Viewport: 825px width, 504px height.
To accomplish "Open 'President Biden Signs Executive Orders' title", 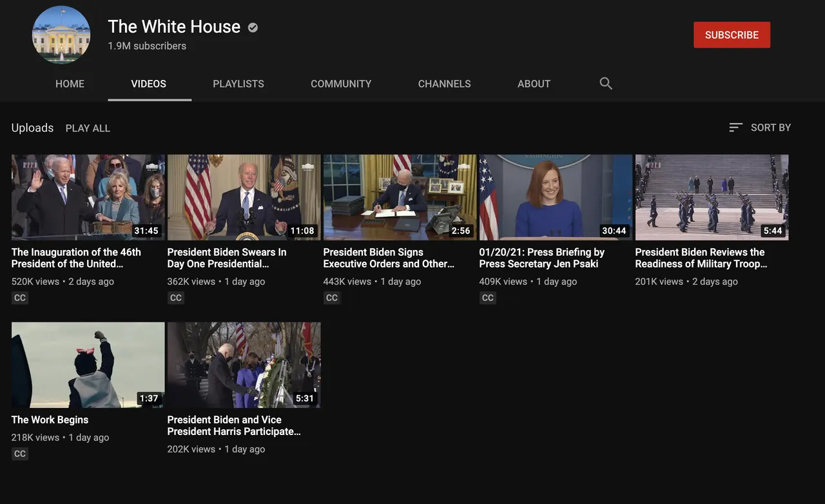I will click(x=389, y=258).
